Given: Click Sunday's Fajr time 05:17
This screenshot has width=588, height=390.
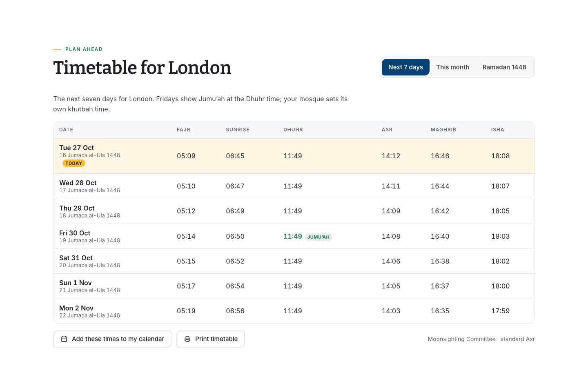Looking at the screenshot, I should coord(186,286).
